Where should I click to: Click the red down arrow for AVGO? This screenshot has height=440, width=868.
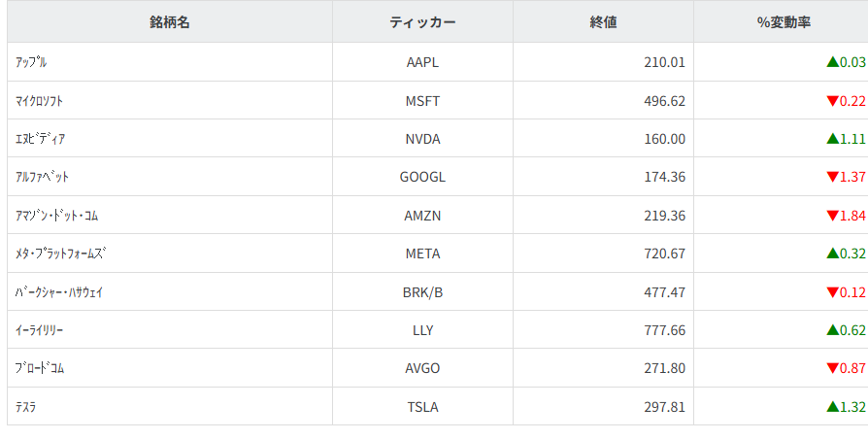point(832,369)
